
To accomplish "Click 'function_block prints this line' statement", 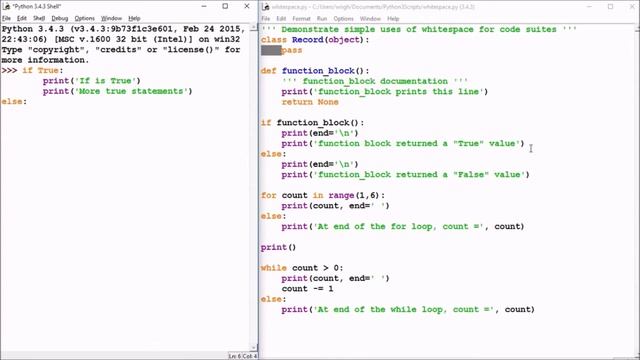I will (x=384, y=92).
